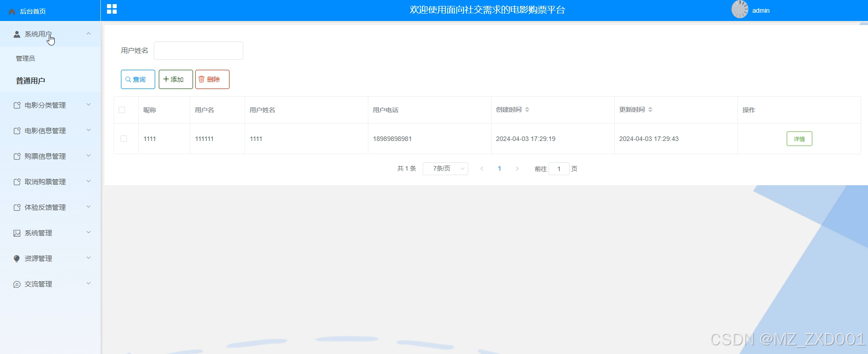The height and width of the screenshot is (354, 868).
Task: Click the icon beside 购票信息管理
Action: point(17,156)
